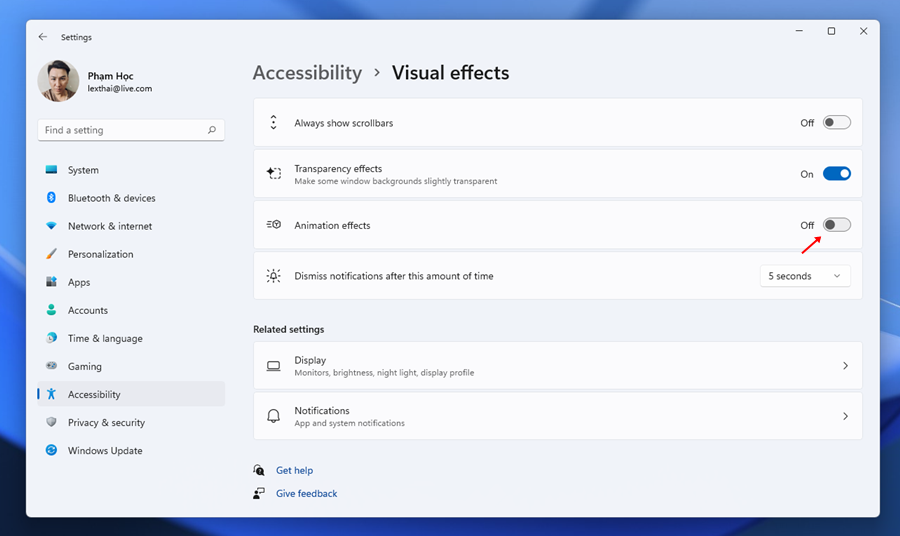Click the Animation effects icon
Image resolution: width=900 pixels, height=536 pixels.
pyautogui.click(x=274, y=224)
